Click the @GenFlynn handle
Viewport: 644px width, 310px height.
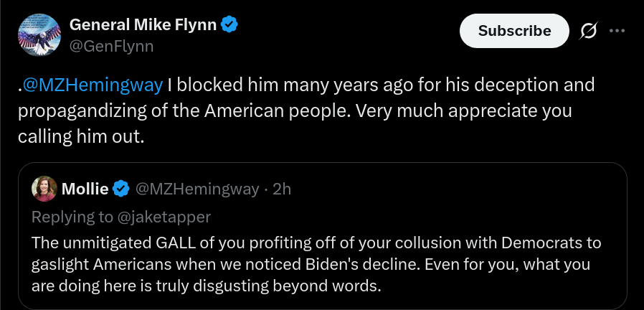[x=111, y=47]
